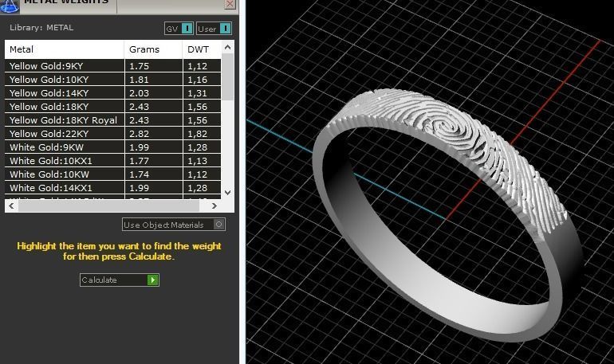Click the horizontal scroll right arrow
614x364 pixels.
214,205
